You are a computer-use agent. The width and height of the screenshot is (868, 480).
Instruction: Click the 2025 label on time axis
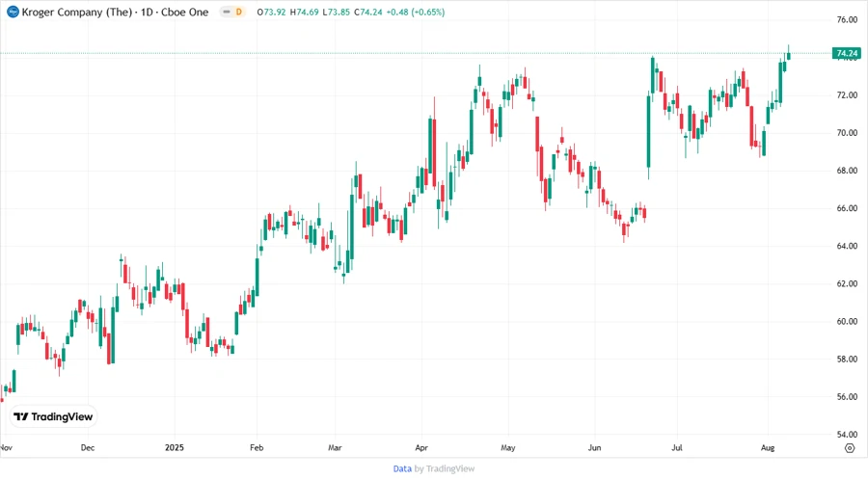pos(175,447)
